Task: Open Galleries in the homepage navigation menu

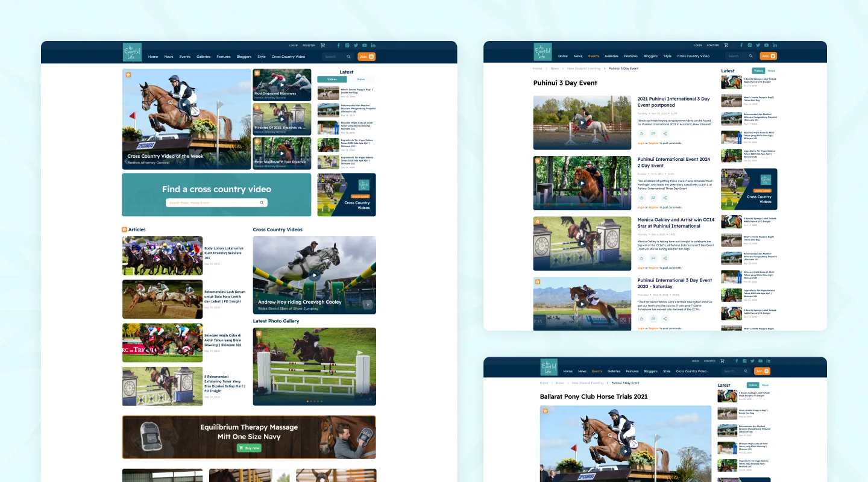Action: 203,57
